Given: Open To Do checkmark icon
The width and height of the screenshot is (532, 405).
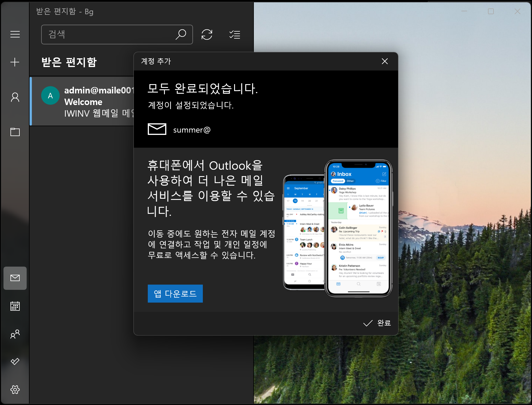Looking at the screenshot, I should [15, 361].
